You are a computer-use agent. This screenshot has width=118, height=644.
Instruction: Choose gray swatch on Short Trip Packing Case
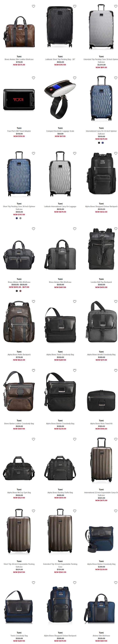coord(20,218)
